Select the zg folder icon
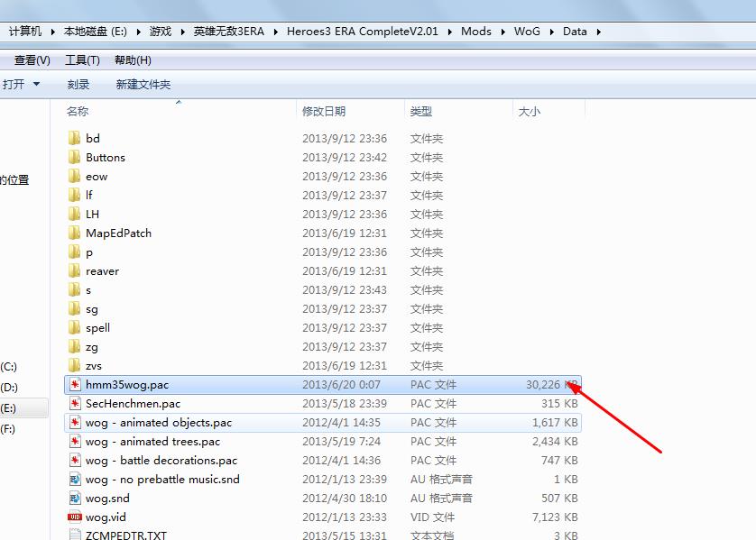The image size is (756, 540). coord(74,347)
